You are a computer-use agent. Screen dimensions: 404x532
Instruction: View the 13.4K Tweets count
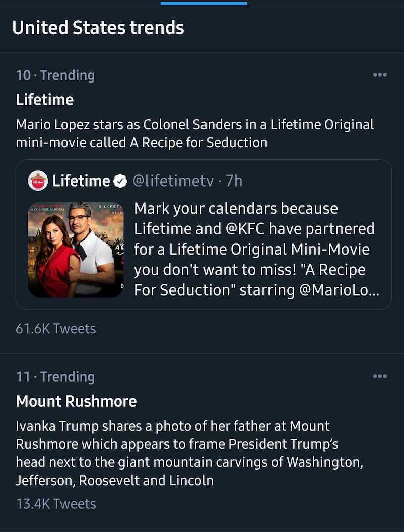(x=56, y=503)
